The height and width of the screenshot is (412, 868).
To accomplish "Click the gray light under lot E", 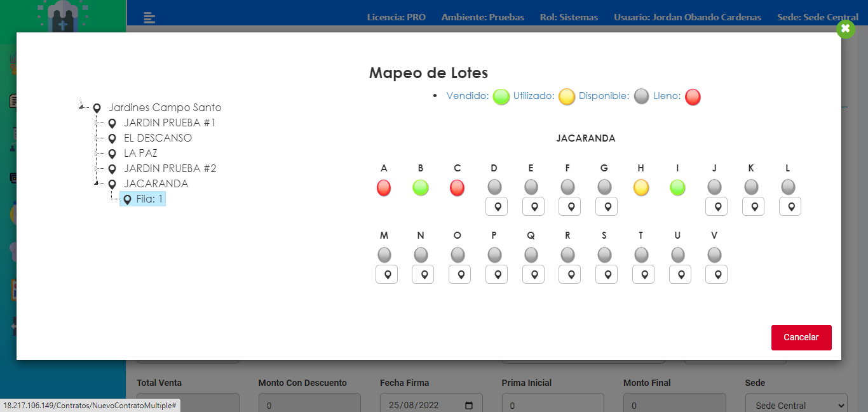I will [x=531, y=187].
